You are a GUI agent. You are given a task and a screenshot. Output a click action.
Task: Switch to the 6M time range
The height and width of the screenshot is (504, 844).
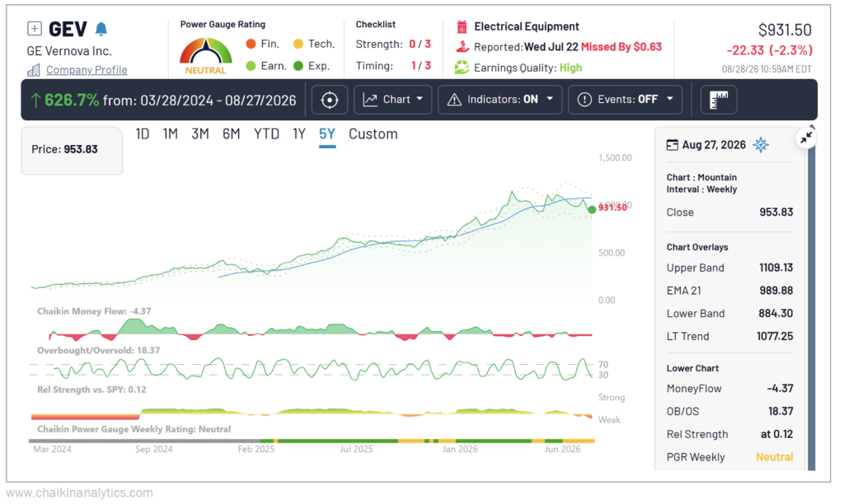click(x=232, y=134)
